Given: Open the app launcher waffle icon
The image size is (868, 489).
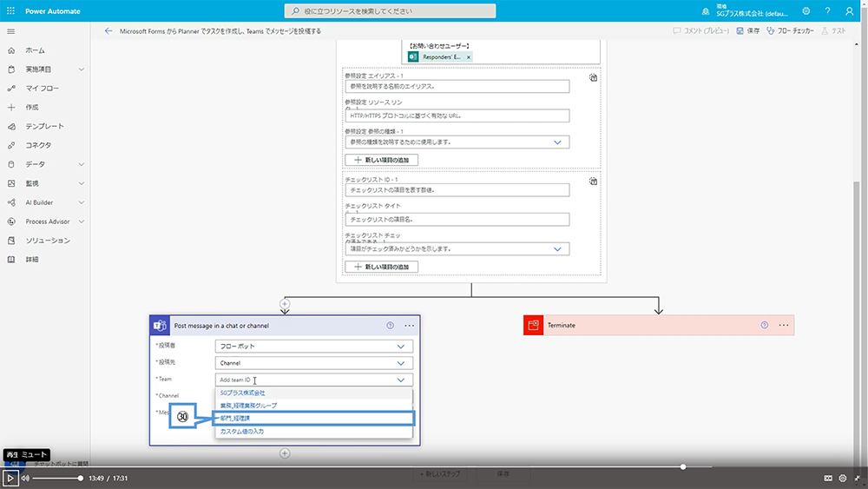Looking at the screenshot, I should pos(10,10).
